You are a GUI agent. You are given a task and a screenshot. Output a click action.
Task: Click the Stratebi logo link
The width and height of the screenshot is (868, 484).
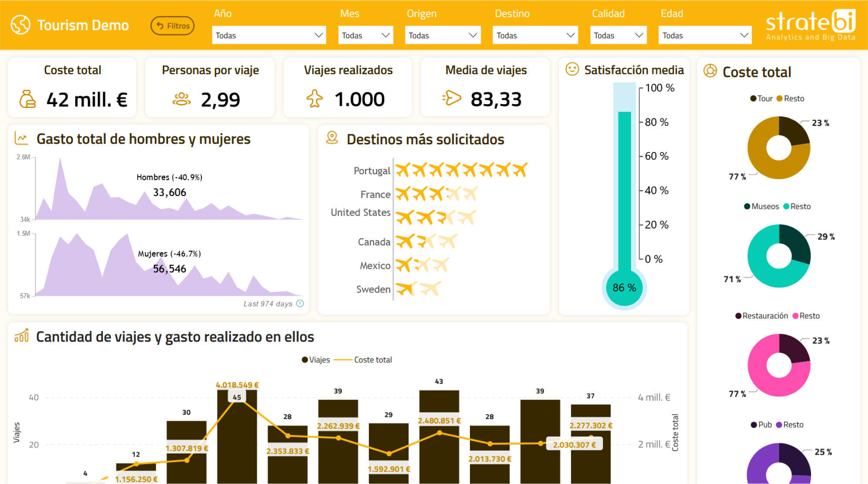pyautogui.click(x=811, y=25)
